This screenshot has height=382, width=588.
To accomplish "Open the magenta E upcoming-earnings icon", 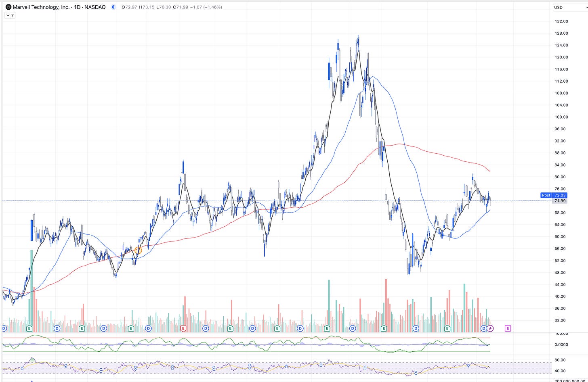I will coord(508,328).
